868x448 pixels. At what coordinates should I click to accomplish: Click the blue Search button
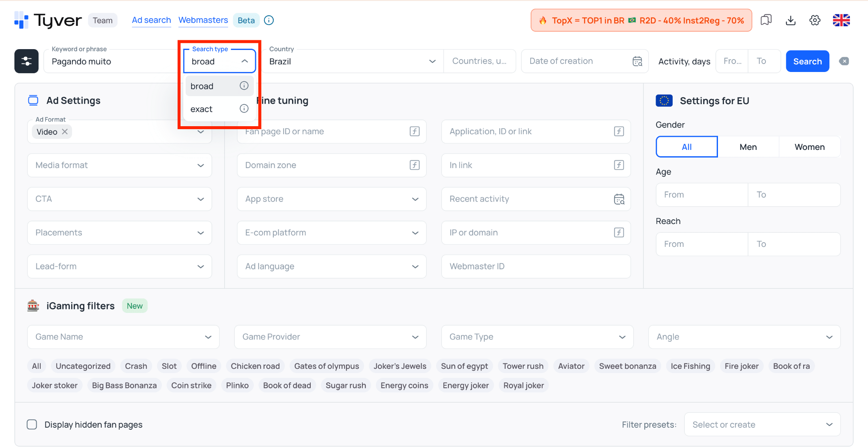pos(807,61)
